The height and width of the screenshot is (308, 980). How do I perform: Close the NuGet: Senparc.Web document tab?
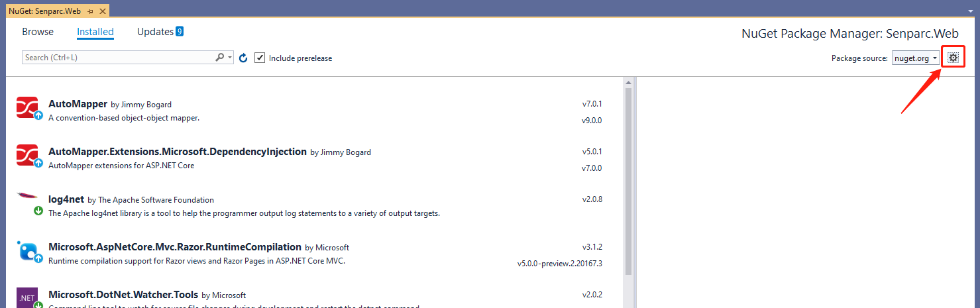(x=102, y=11)
